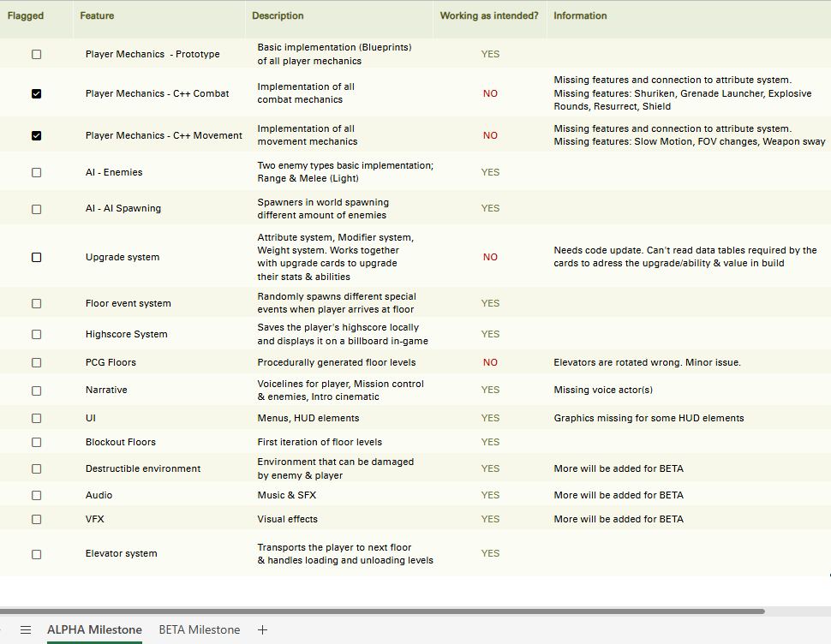The height and width of the screenshot is (644, 831).
Task: Check the Audio row flagged box
Action: (36, 495)
